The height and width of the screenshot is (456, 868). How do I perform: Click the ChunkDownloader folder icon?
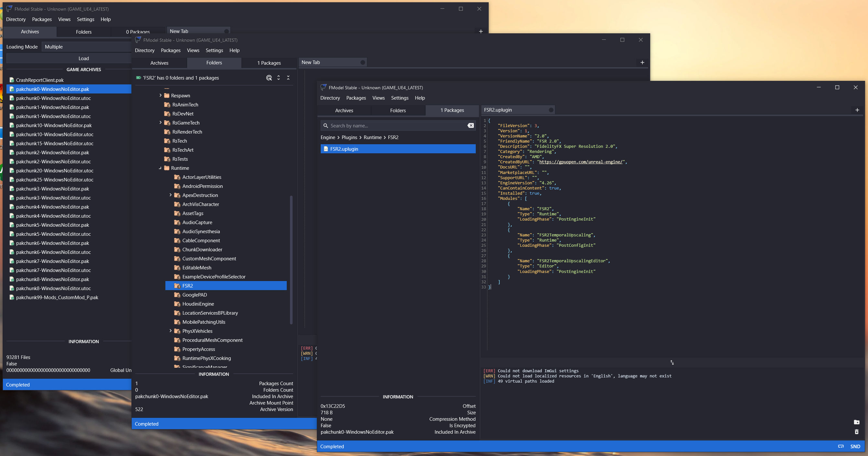[x=177, y=250]
